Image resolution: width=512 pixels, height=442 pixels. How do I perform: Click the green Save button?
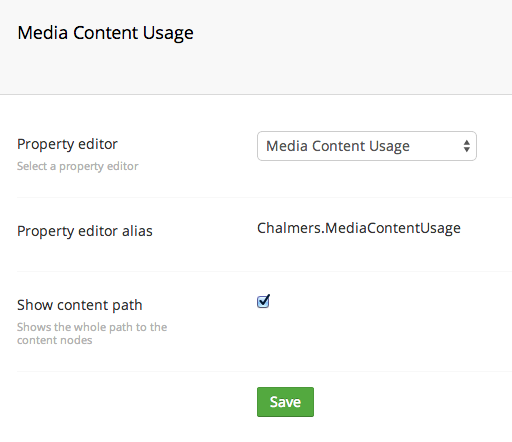pyautogui.click(x=285, y=402)
